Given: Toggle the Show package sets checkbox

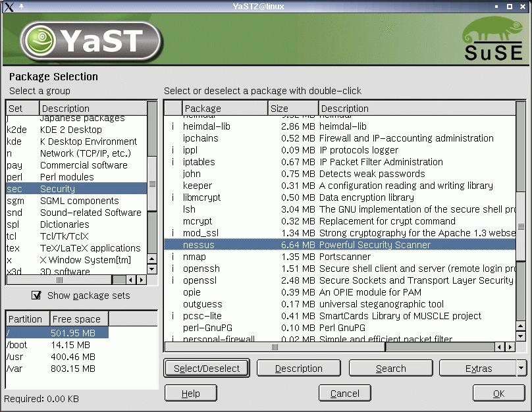Looking at the screenshot, I should coord(36,296).
